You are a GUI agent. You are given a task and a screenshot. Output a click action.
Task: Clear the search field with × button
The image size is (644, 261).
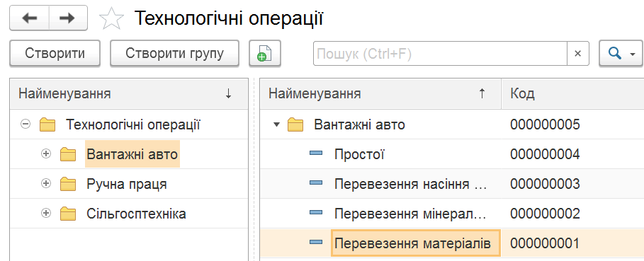[x=577, y=53]
